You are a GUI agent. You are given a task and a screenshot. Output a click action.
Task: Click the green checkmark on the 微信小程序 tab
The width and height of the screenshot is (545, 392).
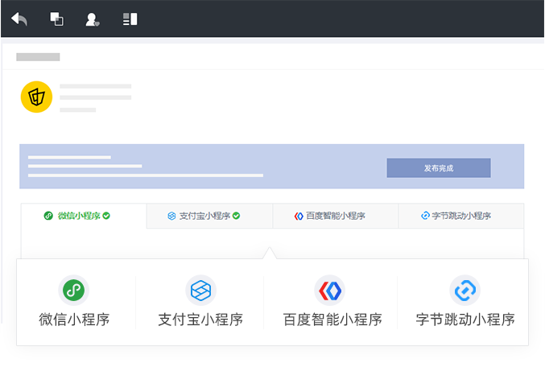pos(106,216)
